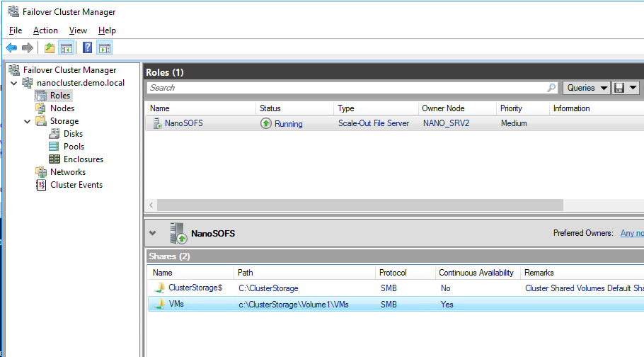Image resolution: width=644 pixels, height=357 pixels.
Task: Collapse the NanoSOFS details chevron
Action: (x=152, y=233)
